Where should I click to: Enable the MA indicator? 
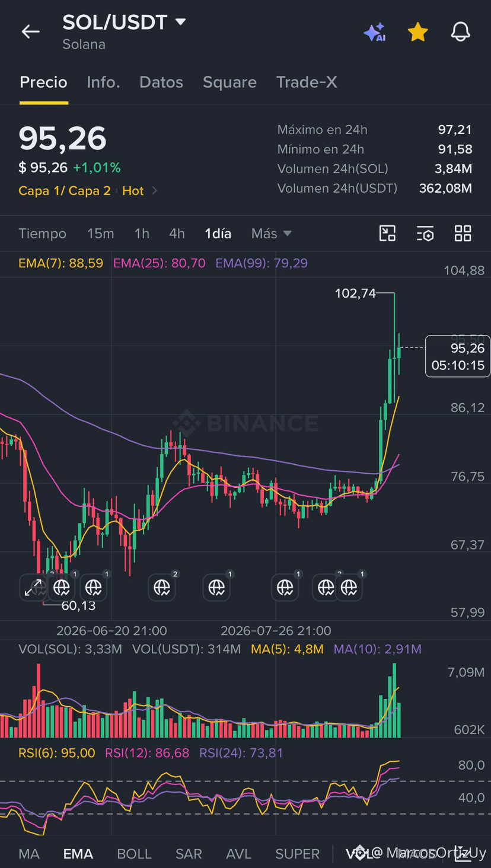coord(29,854)
